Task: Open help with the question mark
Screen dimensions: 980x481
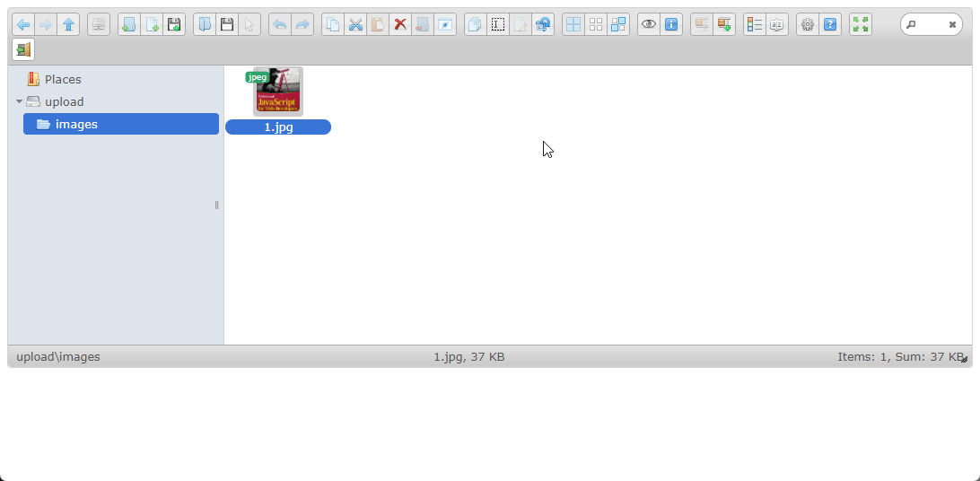Action: tap(830, 24)
